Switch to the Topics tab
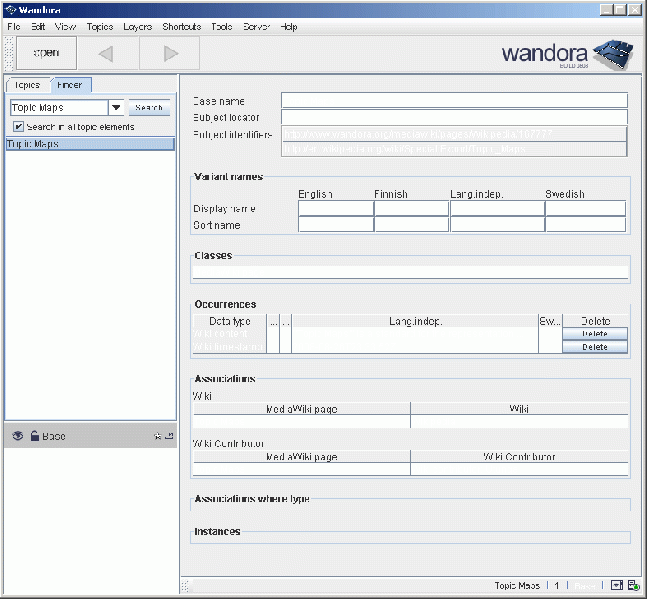The image size is (647, 599). coord(27,85)
